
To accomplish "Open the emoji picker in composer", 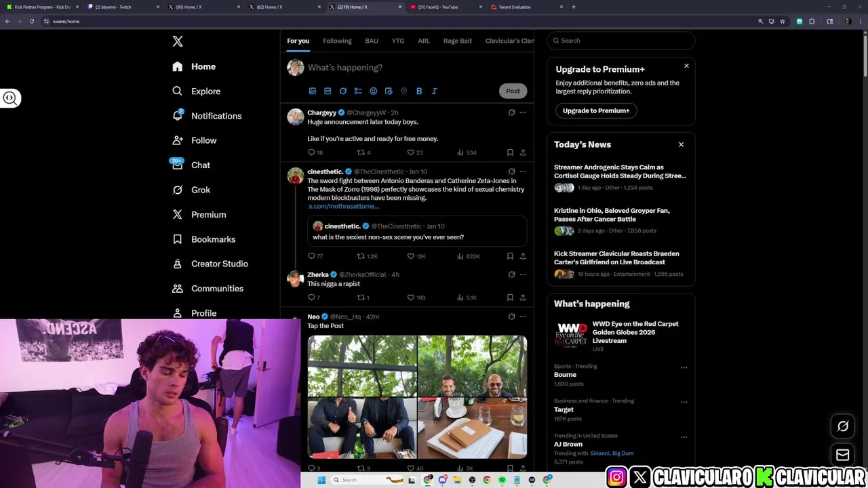I will point(373,91).
